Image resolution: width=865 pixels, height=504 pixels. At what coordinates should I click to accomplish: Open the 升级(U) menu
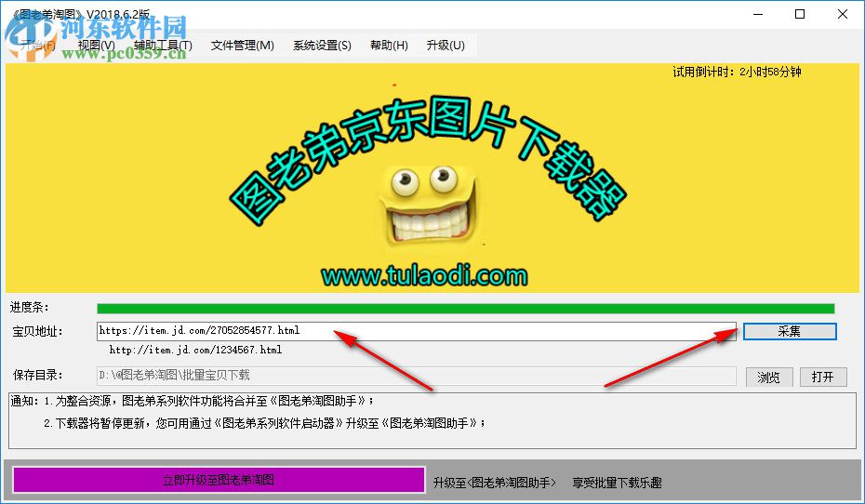tap(446, 46)
